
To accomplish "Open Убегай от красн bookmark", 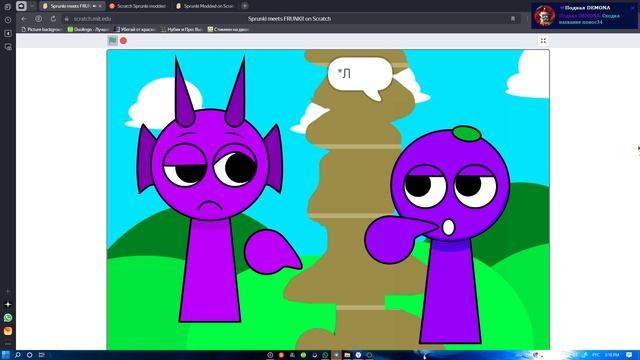I will tap(136, 29).
